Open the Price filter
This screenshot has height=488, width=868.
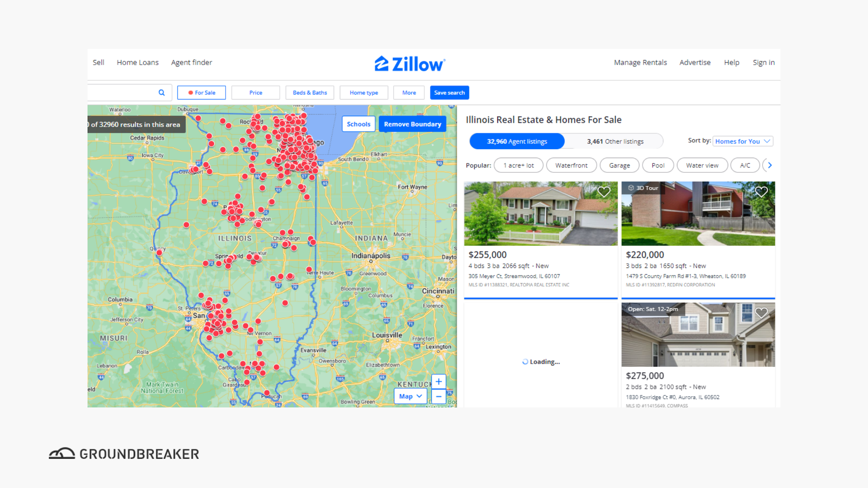point(256,93)
